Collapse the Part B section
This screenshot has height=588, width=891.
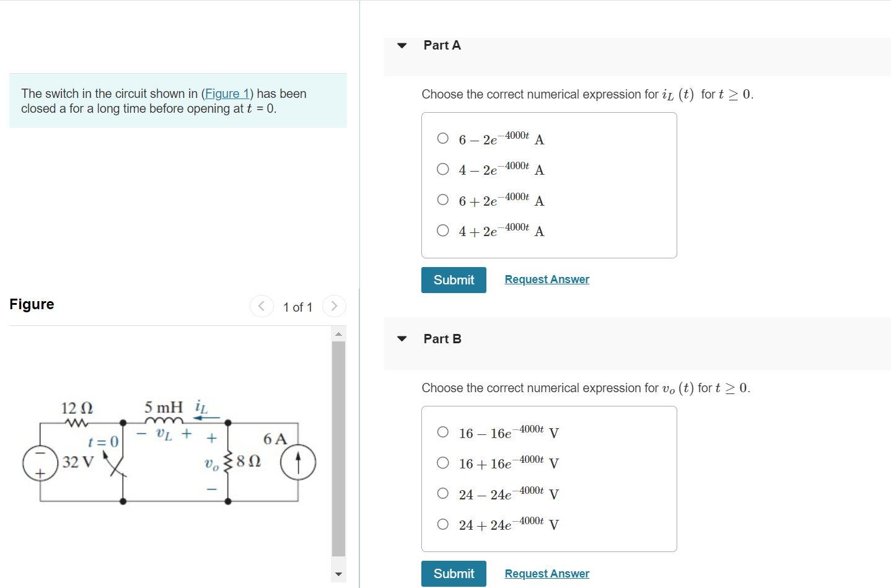click(x=402, y=338)
